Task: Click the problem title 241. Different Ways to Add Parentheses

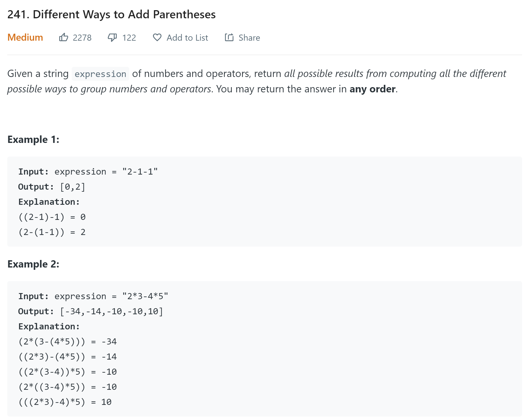Action: [x=111, y=14]
